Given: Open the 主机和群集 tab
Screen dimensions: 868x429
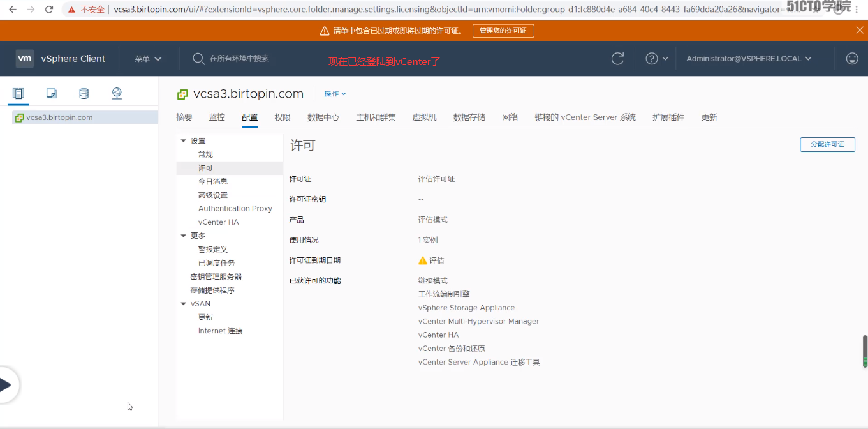Looking at the screenshot, I should coord(376,117).
